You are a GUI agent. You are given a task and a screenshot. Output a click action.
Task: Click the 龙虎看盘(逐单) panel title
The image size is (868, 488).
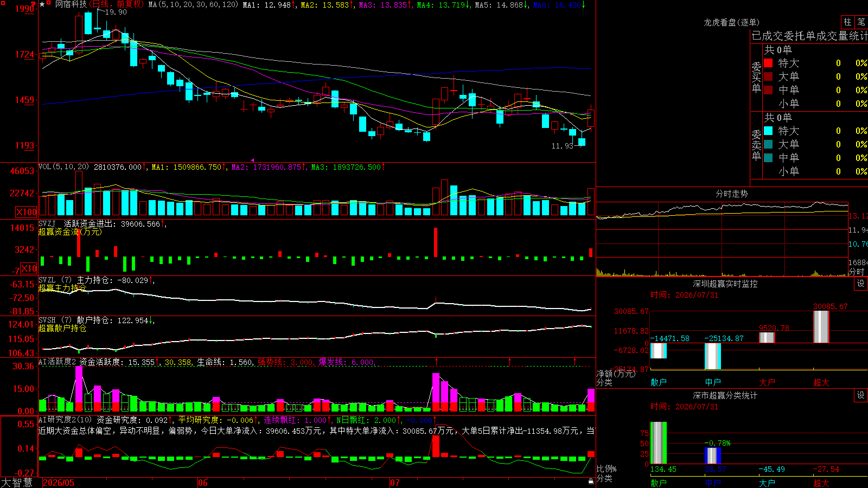[731, 22]
